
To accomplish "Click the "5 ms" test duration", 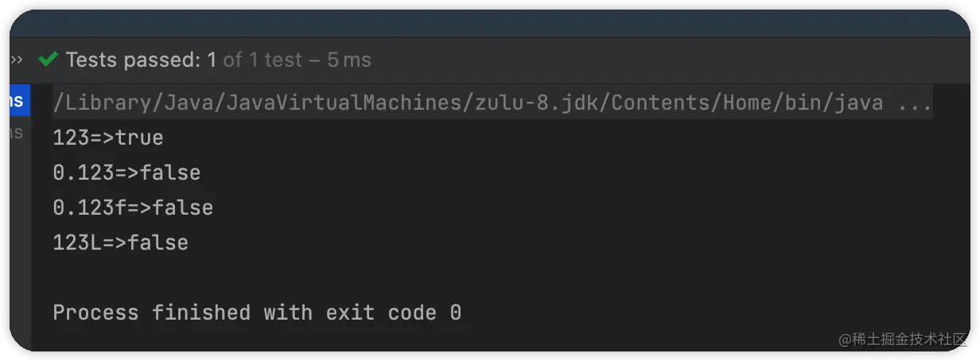I will click(348, 60).
